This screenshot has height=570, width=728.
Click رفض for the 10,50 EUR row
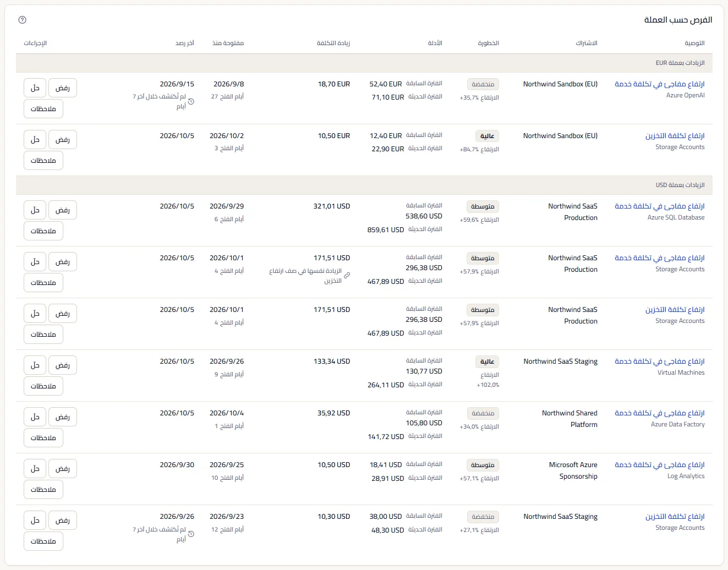(63, 140)
